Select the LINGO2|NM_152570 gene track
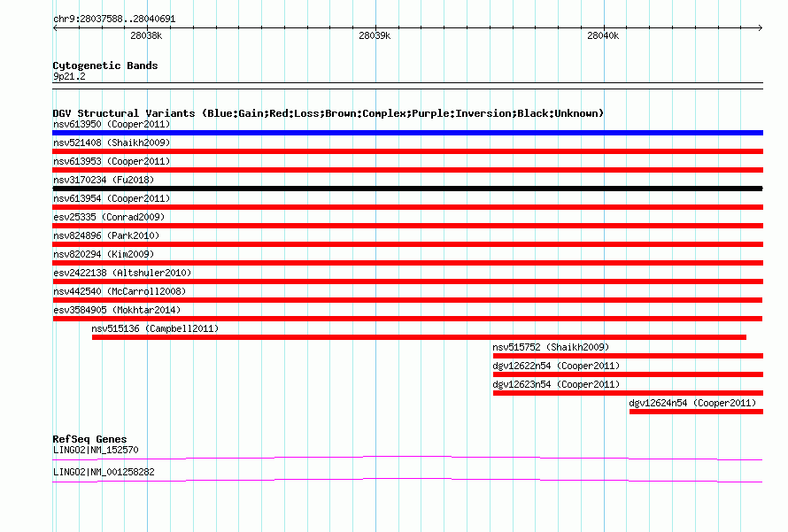Image resolution: width=788 pixels, height=532 pixels. click(407, 459)
